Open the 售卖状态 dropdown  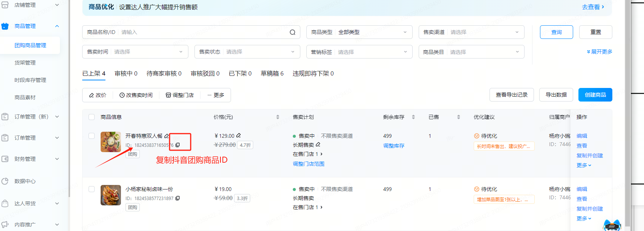point(247,52)
